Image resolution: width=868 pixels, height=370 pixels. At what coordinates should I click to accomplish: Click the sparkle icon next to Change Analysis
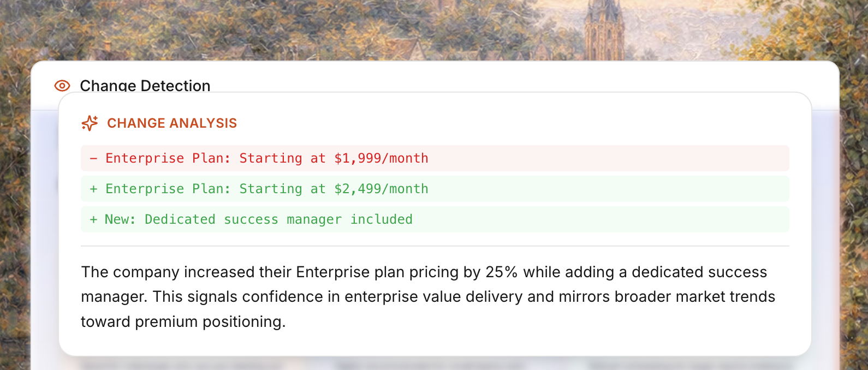click(x=90, y=123)
